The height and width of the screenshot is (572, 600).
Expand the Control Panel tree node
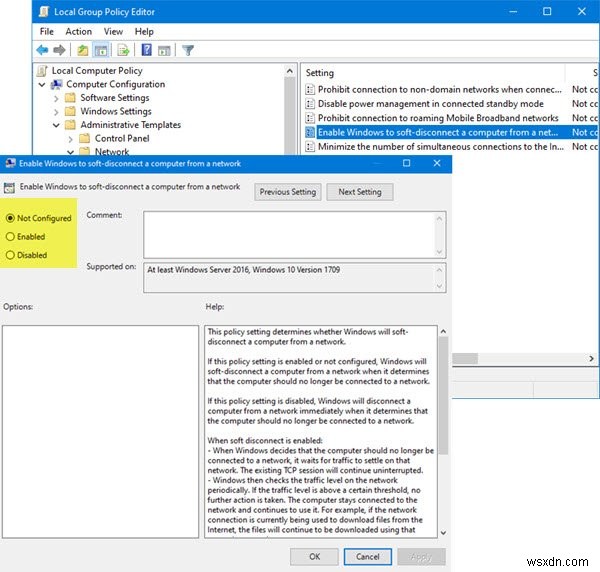(70, 139)
